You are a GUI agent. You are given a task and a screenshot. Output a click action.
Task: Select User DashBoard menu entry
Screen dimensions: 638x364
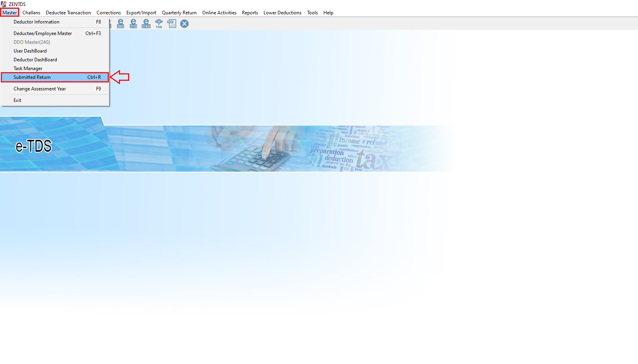coord(55,51)
